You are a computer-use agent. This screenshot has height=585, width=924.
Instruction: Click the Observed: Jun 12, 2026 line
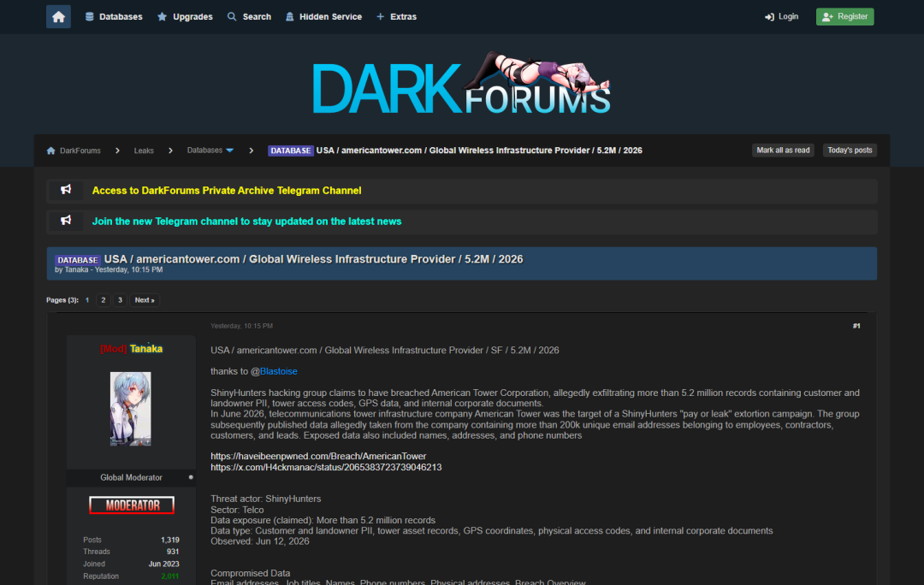260,541
